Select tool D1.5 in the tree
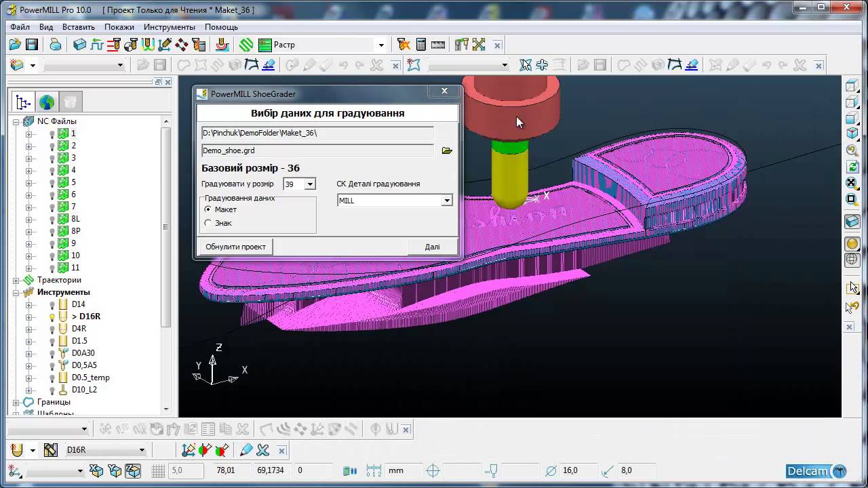This screenshot has height=488, width=868. 79,341
